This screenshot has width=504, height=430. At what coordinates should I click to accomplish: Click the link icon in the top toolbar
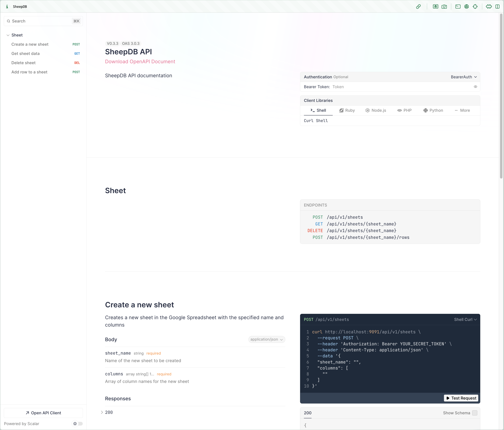pyautogui.click(x=418, y=7)
